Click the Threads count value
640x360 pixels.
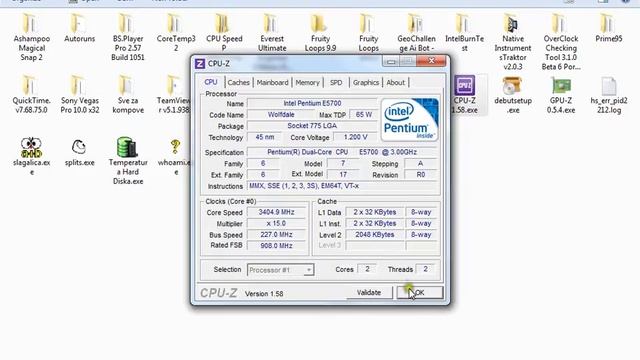click(x=425, y=269)
